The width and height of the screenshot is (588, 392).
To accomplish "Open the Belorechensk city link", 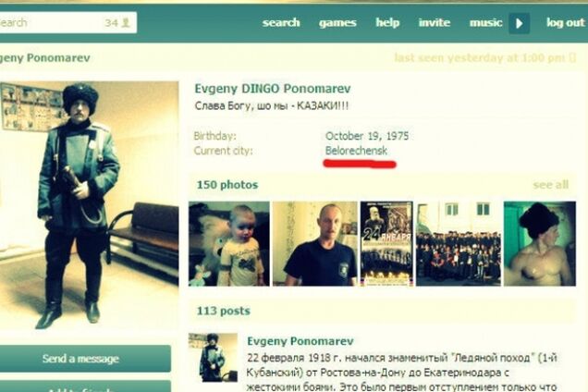I will 356,151.
